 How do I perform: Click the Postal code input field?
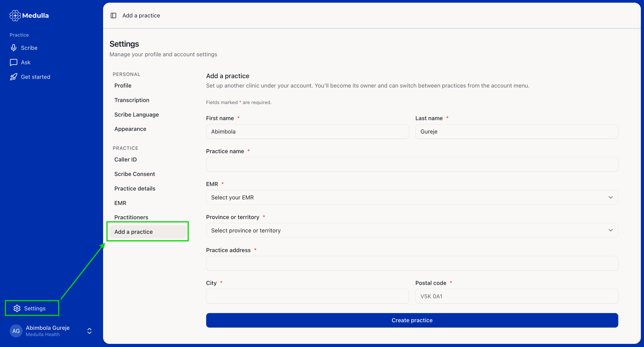517,296
